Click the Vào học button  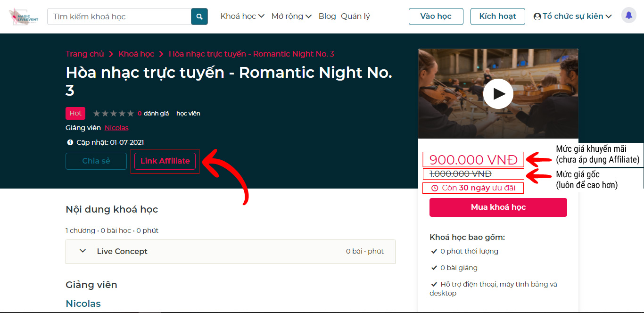[x=436, y=16]
